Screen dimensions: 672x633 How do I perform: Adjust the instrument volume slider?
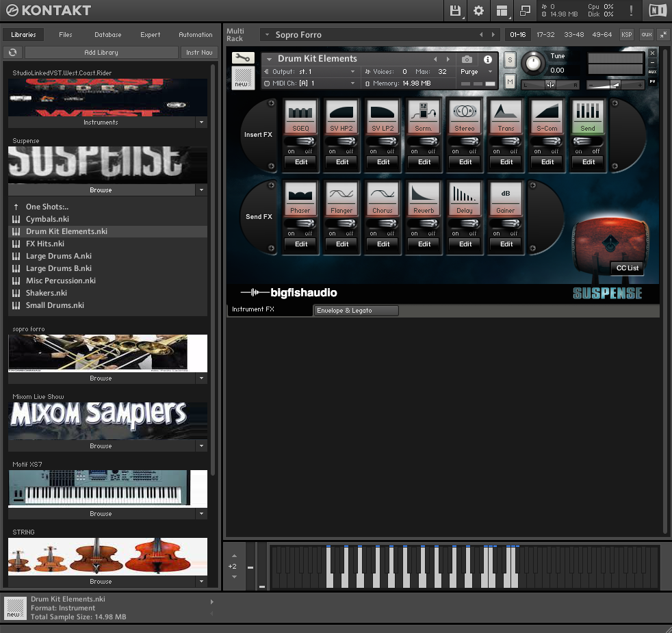click(615, 86)
